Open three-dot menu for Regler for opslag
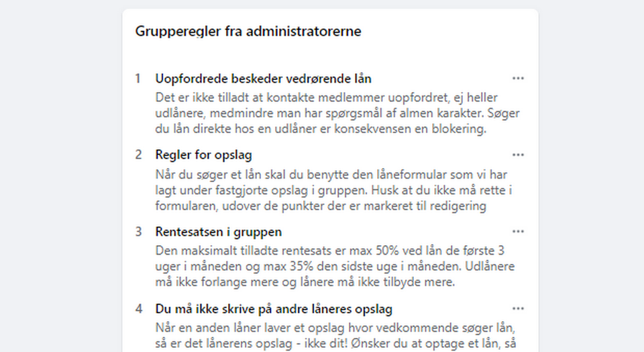Image resolution: width=644 pixels, height=352 pixels. tap(518, 155)
